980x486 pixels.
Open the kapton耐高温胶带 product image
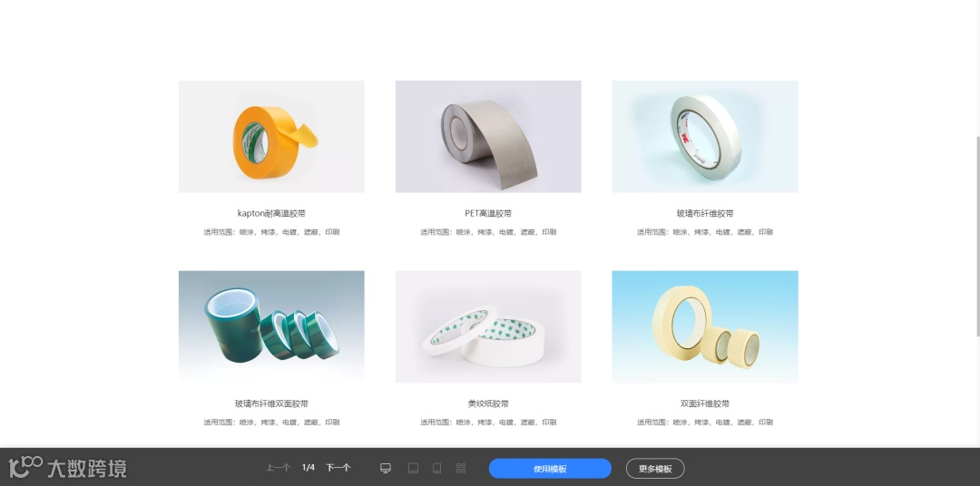click(271, 136)
